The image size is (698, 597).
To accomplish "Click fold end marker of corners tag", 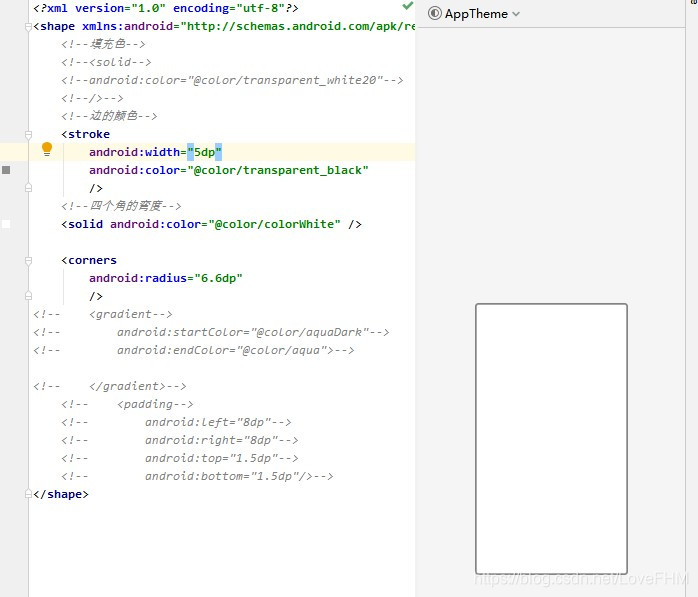I will pos(28,296).
